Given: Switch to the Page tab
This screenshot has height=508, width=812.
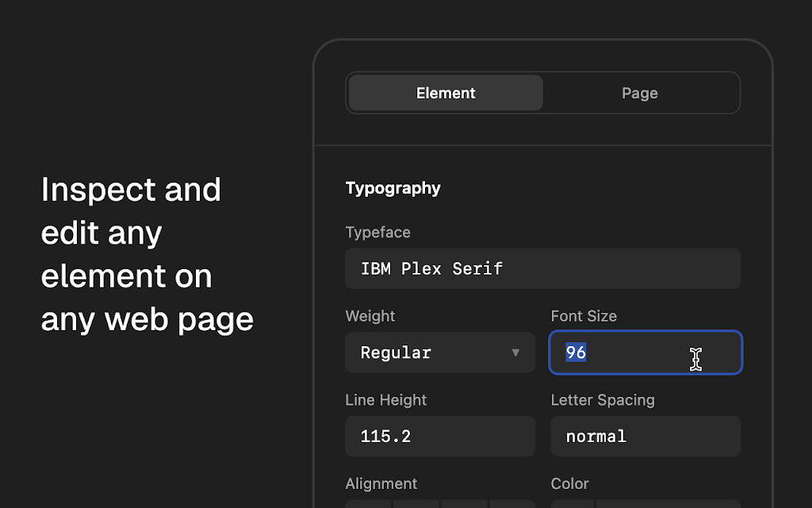Looking at the screenshot, I should pos(640,93).
